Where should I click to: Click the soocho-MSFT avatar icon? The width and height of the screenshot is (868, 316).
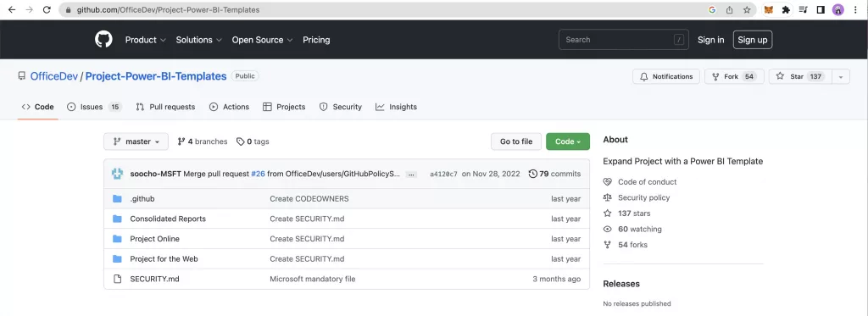(117, 174)
